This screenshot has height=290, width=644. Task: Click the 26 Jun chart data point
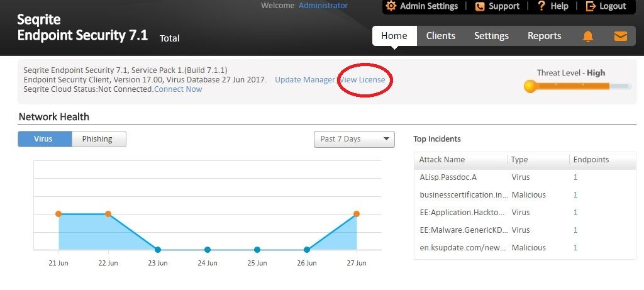coord(307,250)
